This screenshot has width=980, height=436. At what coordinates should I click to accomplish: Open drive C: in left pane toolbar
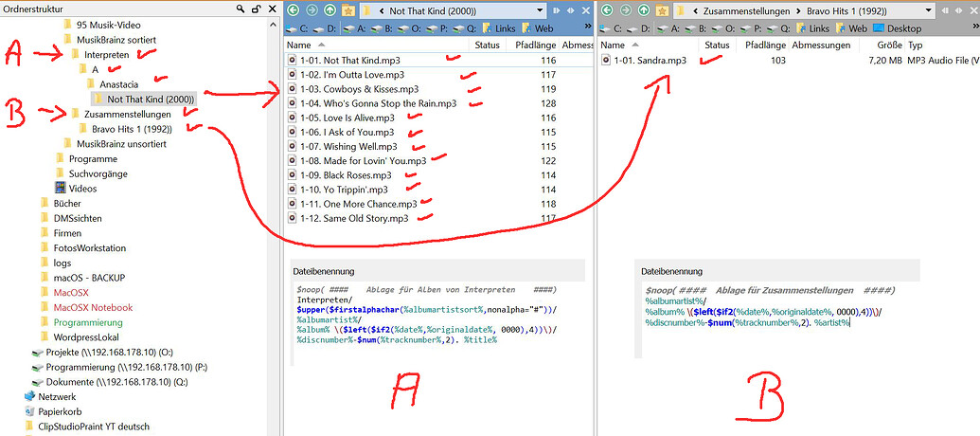coord(298,28)
